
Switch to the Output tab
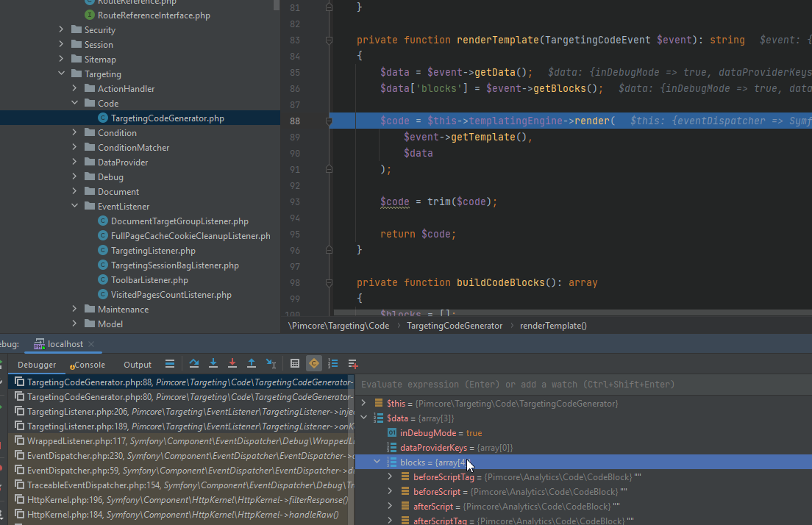tap(137, 364)
